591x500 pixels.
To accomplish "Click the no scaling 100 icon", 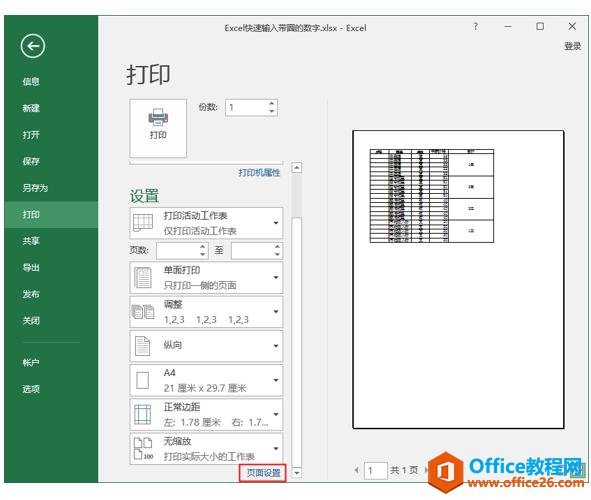I will pyautogui.click(x=143, y=448).
